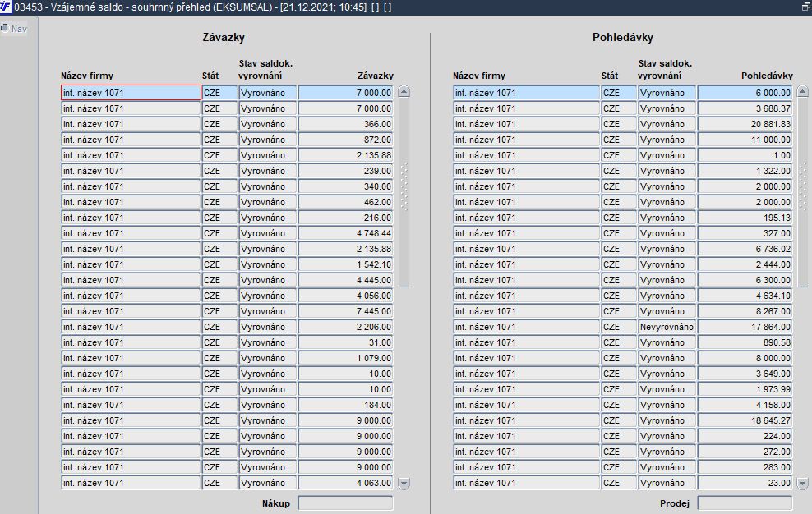812x514 pixels.
Task: Select the Závazky value 239.00
Action: 345,171
